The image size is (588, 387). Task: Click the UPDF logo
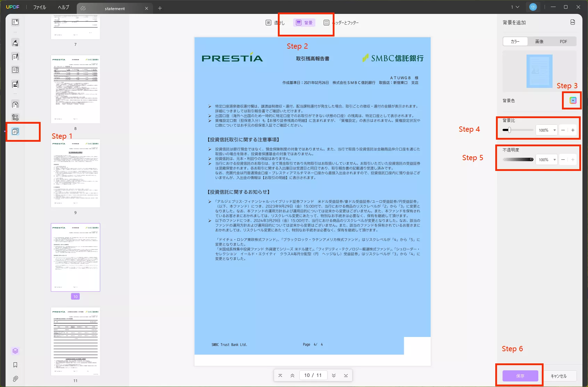(x=13, y=7)
